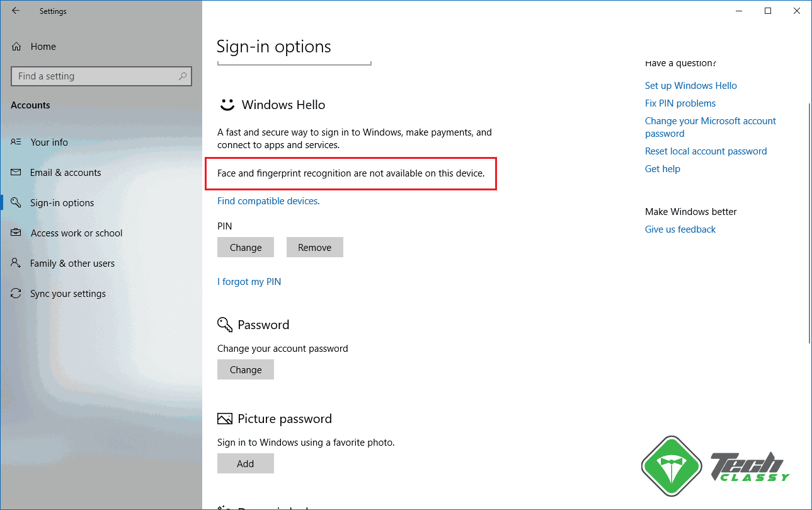This screenshot has height=510, width=812.
Task: Click the Password key icon
Action: [x=224, y=324]
